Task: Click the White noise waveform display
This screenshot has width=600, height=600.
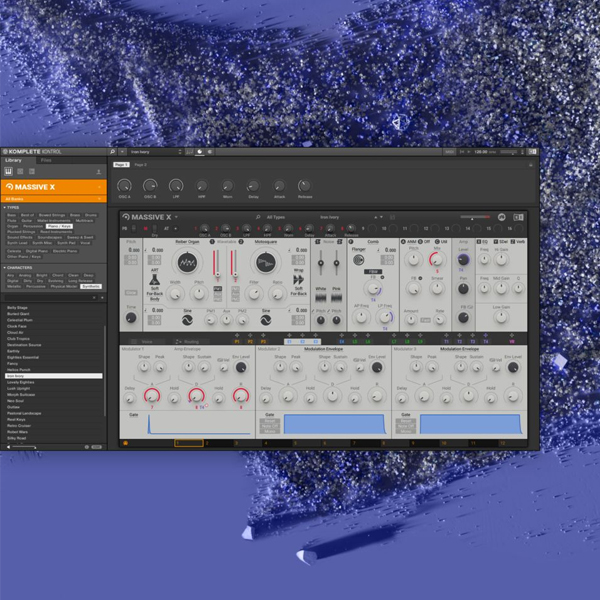Action: click(x=321, y=298)
